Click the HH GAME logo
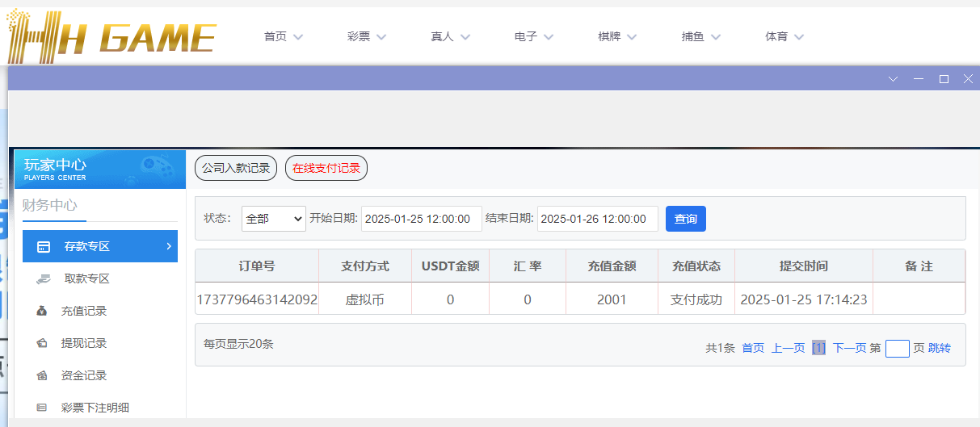 click(x=111, y=37)
